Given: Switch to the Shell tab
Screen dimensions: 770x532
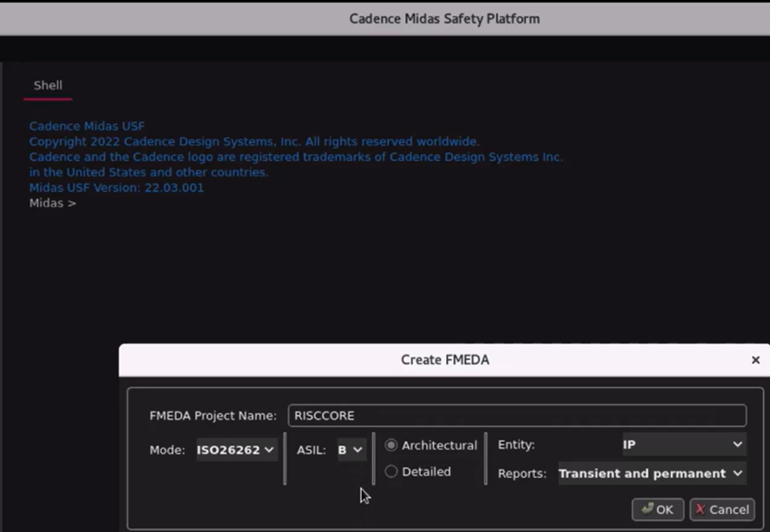Looking at the screenshot, I should [48, 85].
